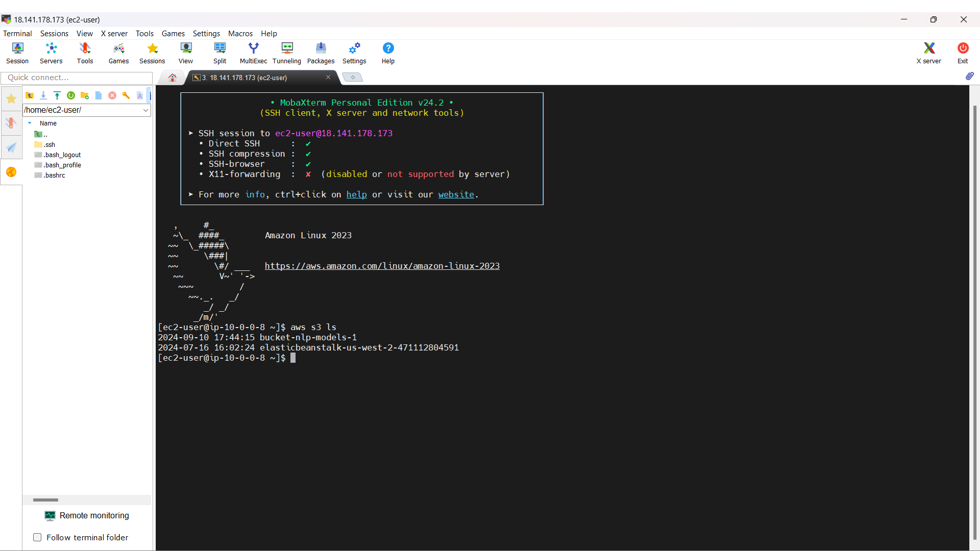The width and height of the screenshot is (980, 551).
Task: Enable Follow terminal folder checkbox
Action: 37,537
